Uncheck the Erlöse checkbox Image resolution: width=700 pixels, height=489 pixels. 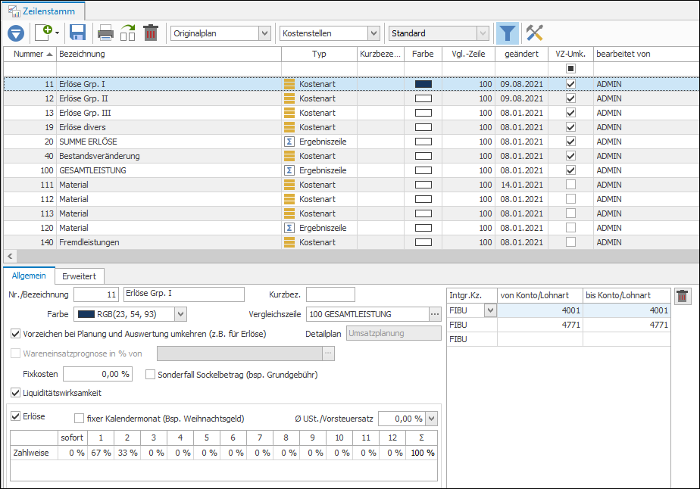16,416
